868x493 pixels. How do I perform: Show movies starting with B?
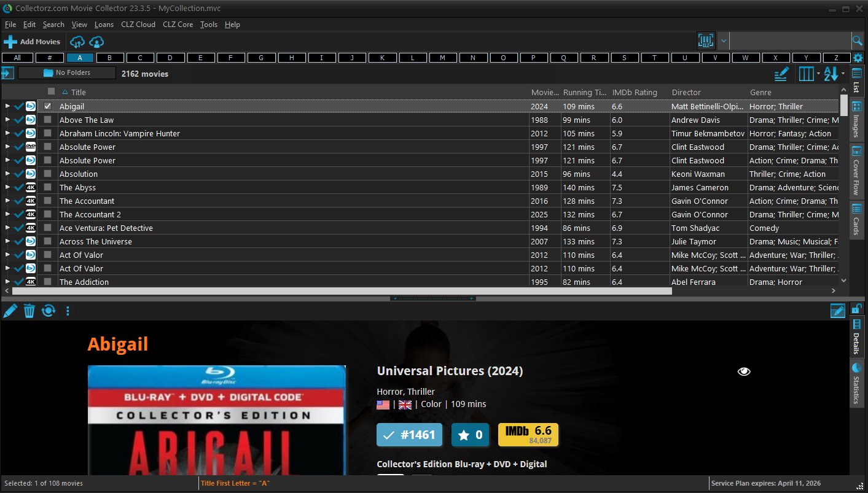110,58
